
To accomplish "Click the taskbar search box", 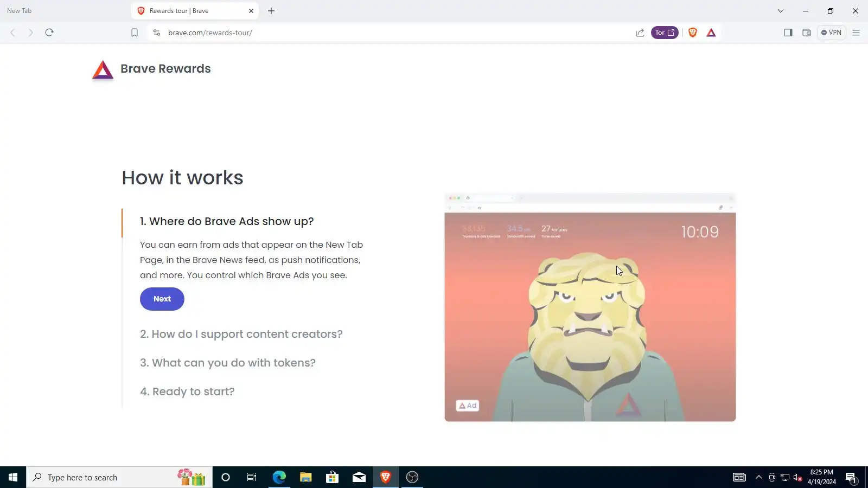I will point(119,477).
